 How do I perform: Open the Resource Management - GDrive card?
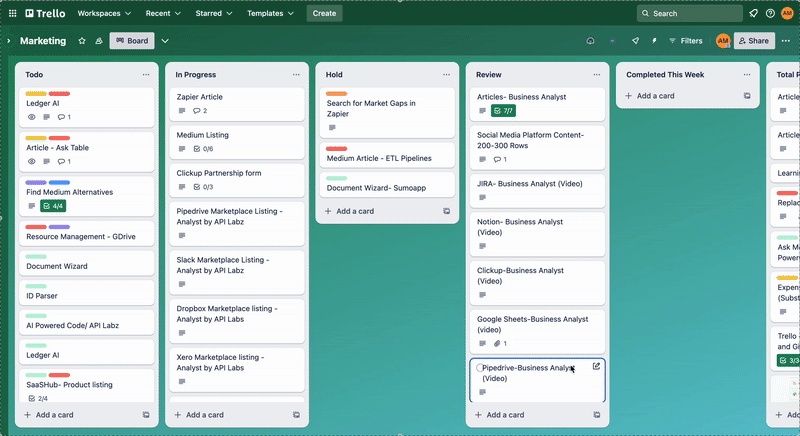(x=87, y=234)
